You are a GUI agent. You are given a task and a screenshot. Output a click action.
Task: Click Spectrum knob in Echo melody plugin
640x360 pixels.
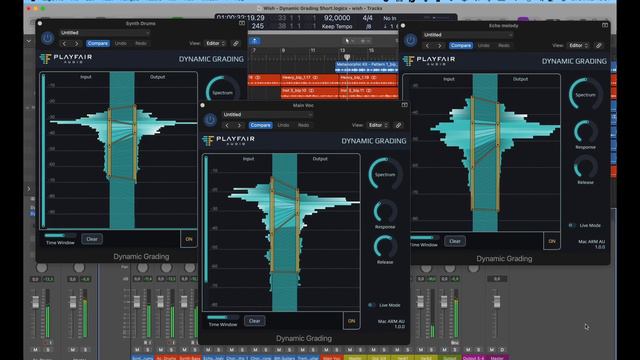point(585,94)
